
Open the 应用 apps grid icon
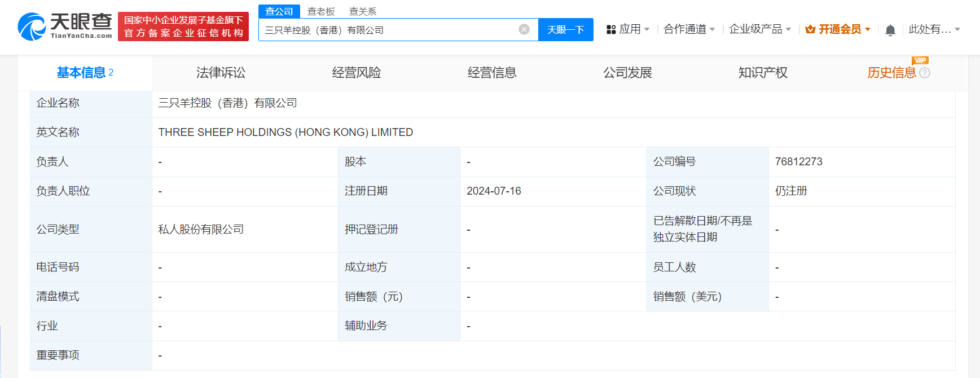[x=611, y=29]
